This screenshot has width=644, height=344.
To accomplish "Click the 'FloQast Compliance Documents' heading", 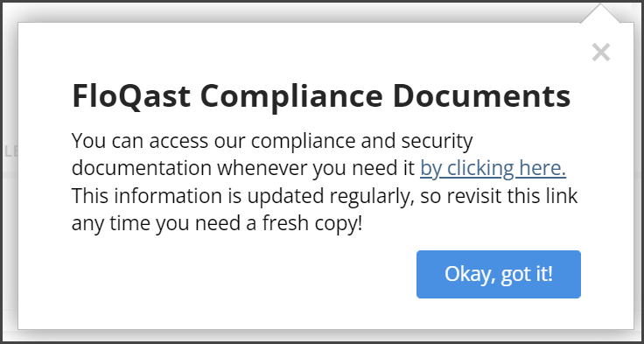I will click(321, 96).
